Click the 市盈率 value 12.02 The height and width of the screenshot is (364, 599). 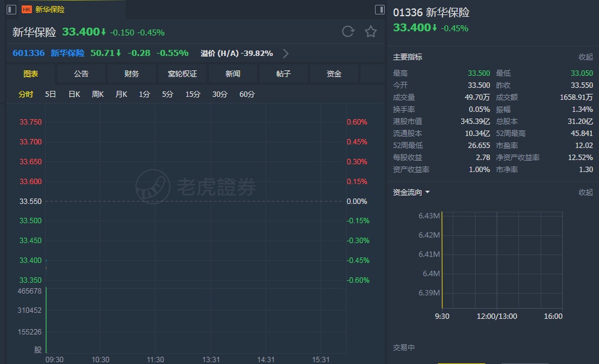coord(584,146)
